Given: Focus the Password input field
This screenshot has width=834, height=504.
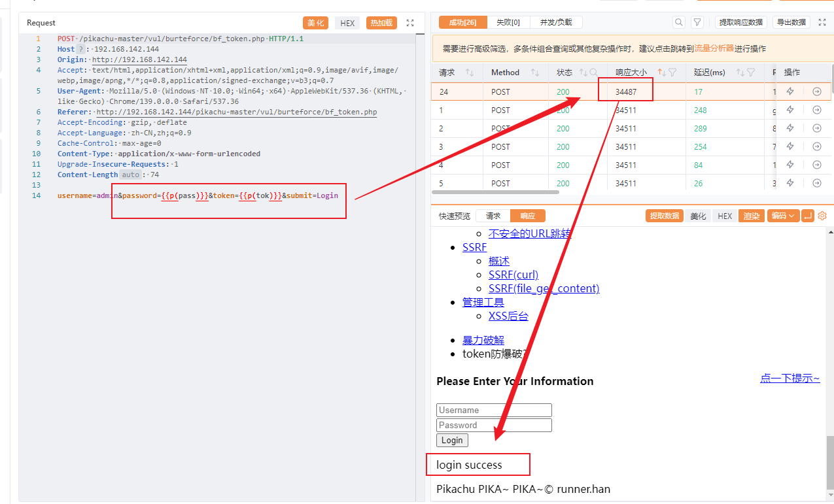Looking at the screenshot, I should [494, 425].
